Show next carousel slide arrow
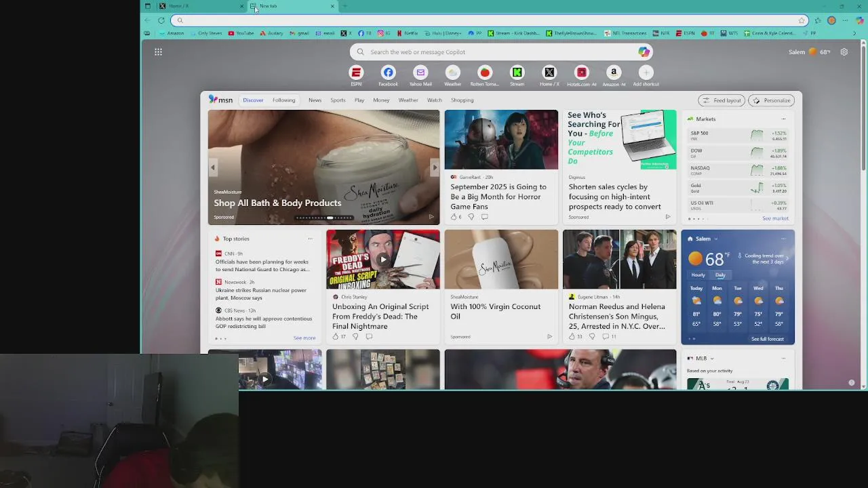The image size is (868, 488). point(434,167)
